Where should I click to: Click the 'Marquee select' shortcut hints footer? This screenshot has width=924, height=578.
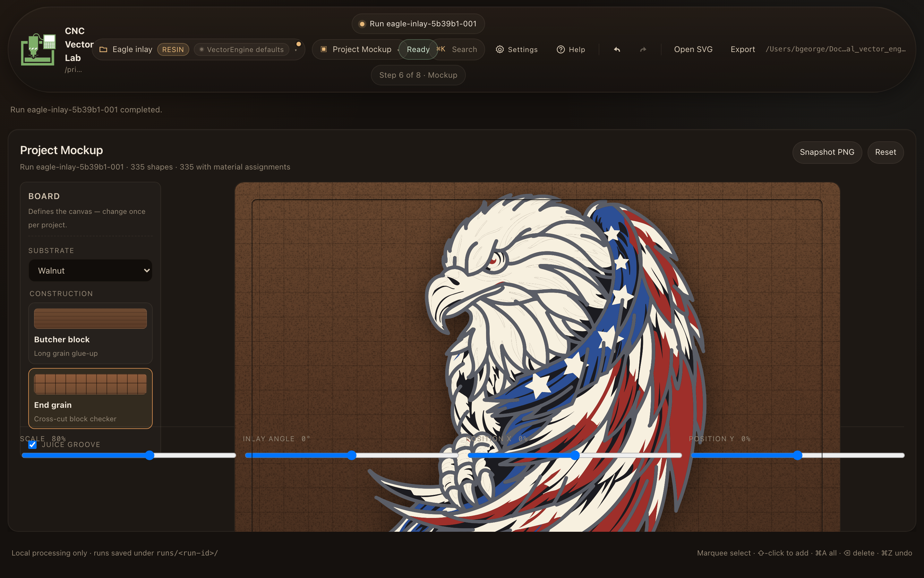[805, 553]
